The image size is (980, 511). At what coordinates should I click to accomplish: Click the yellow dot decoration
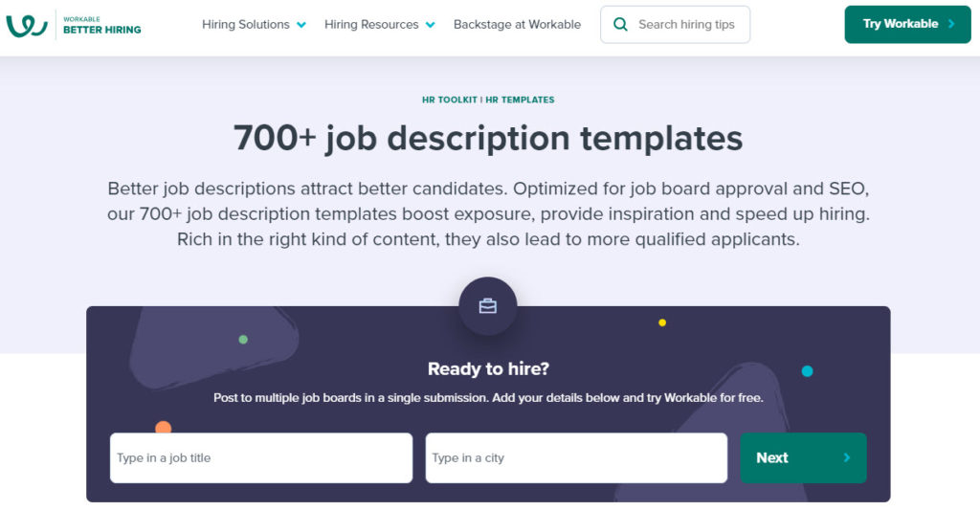coord(662,323)
